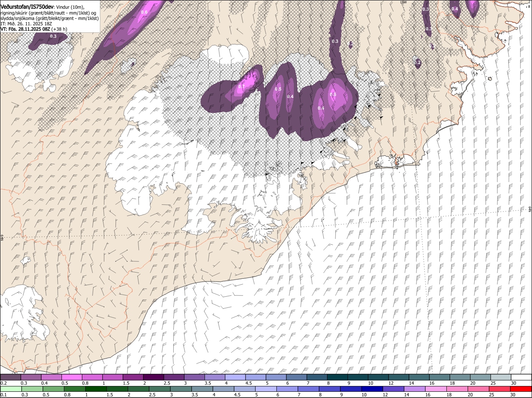
Task: Click the top legend swatch between 0.5 and 0.8
Action: tap(71, 377)
